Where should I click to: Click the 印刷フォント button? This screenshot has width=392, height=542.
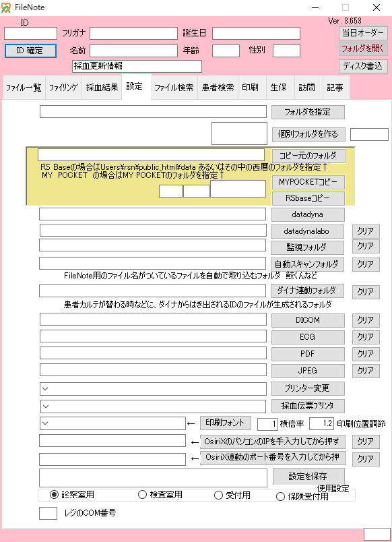tap(226, 423)
